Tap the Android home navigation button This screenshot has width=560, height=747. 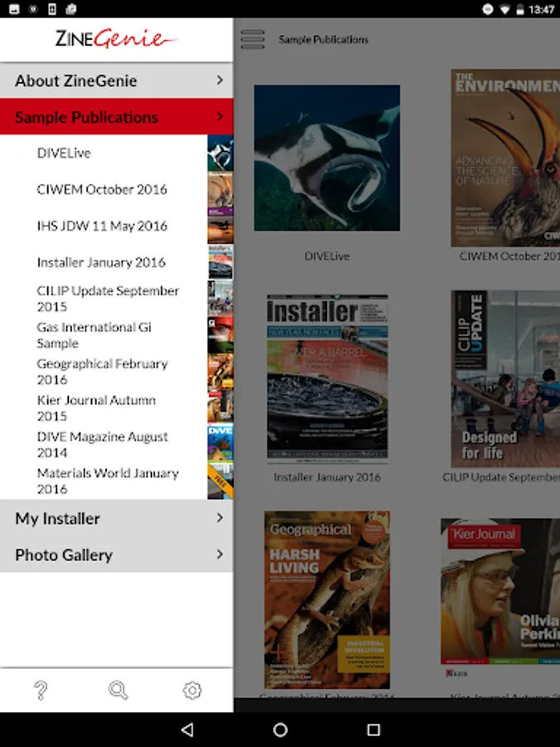(280, 730)
